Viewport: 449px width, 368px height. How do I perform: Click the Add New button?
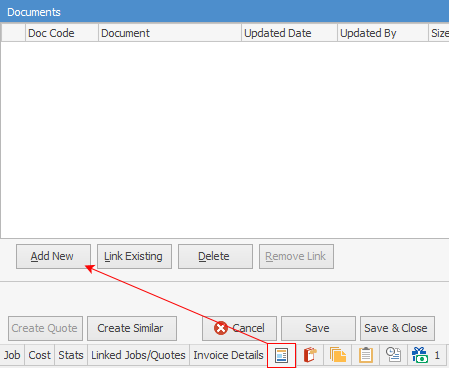[53, 256]
